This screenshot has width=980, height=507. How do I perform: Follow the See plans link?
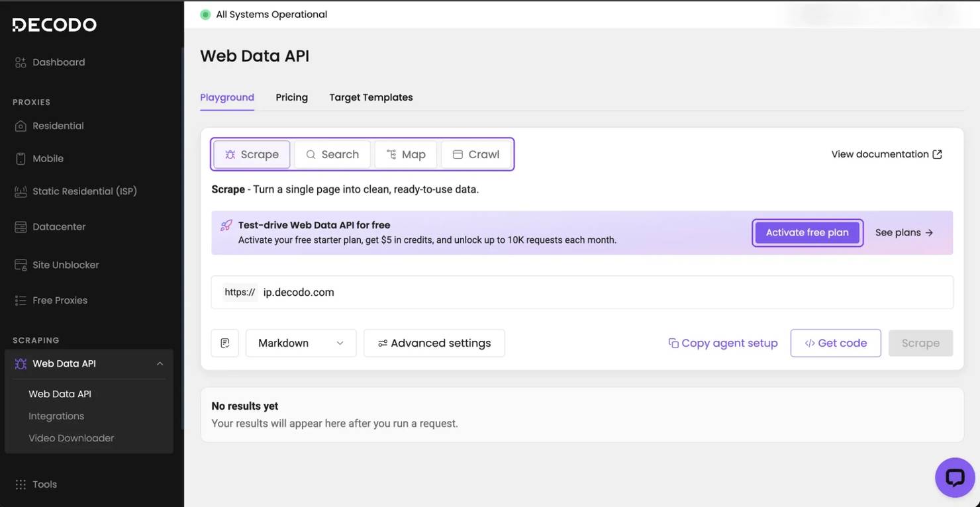coord(905,232)
